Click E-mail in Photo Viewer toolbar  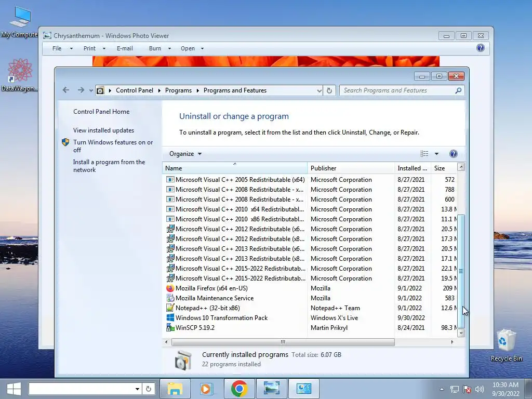pyautogui.click(x=125, y=48)
